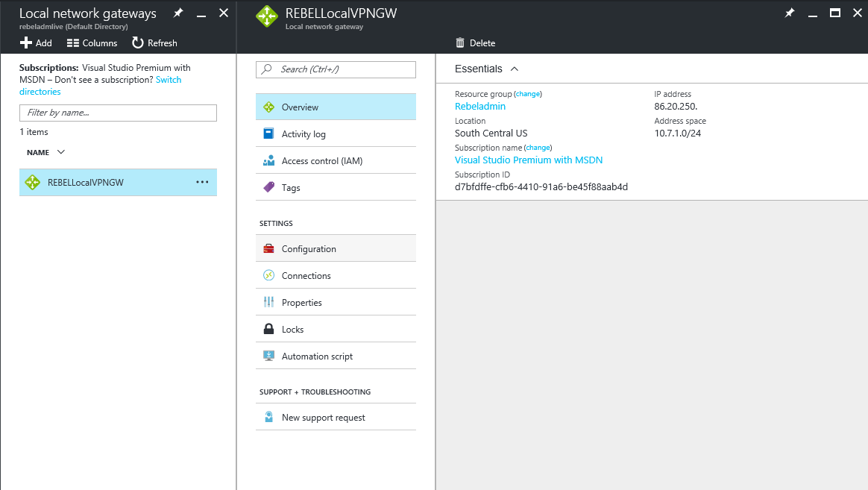This screenshot has height=490, width=868.
Task: Open Visual Studio Premium with MSDN link
Action: click(529, 160)
